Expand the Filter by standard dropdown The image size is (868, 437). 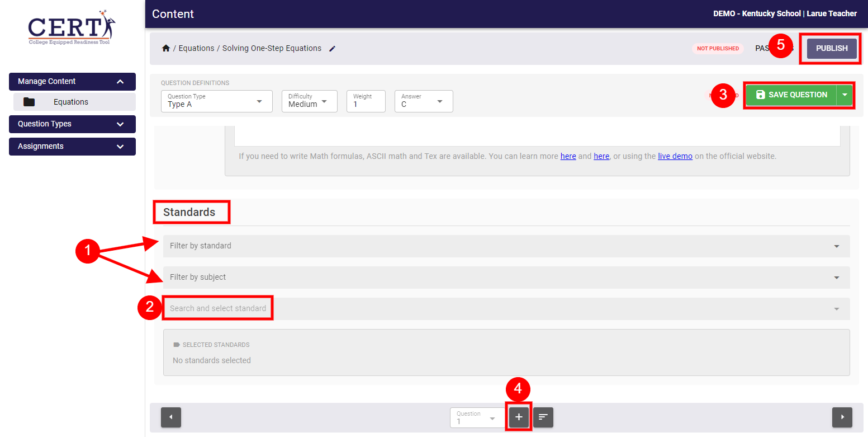pos(506,246)
